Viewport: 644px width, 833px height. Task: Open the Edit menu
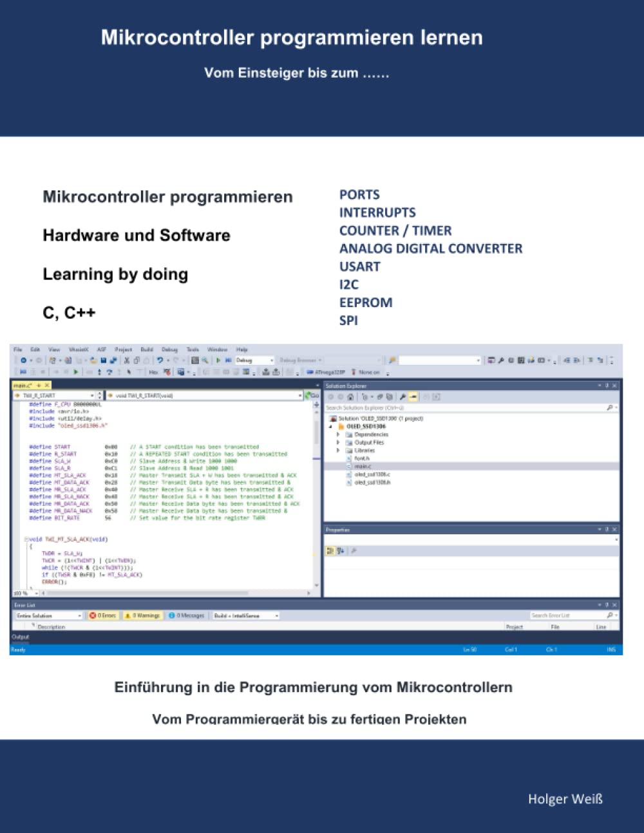point(35,350)
